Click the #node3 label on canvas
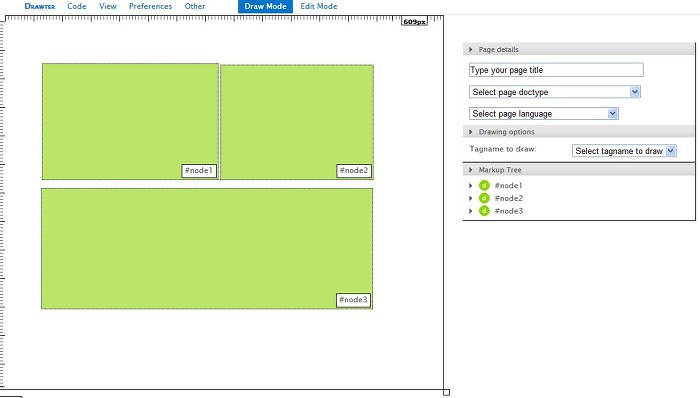The height and width of the screenshot is (398, 700). pyautogui.click(x=353, y=300)
